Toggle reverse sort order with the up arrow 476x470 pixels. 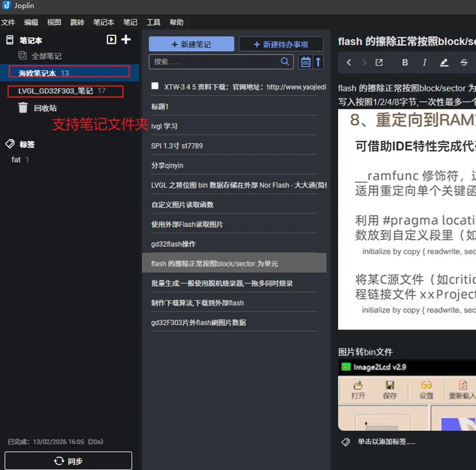pos(318,62)
